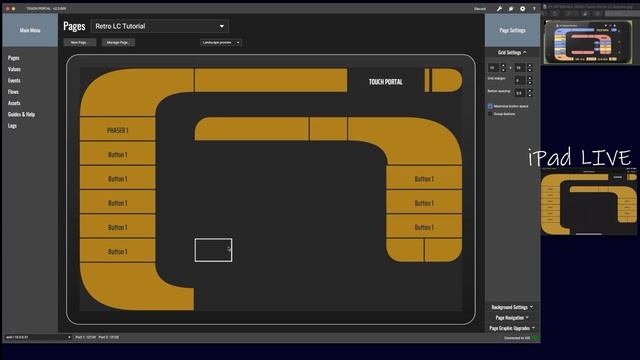Select the TOUCH PORTAL title cell
640x360 pixels.
pyautogui.click(x=386, y=82)
